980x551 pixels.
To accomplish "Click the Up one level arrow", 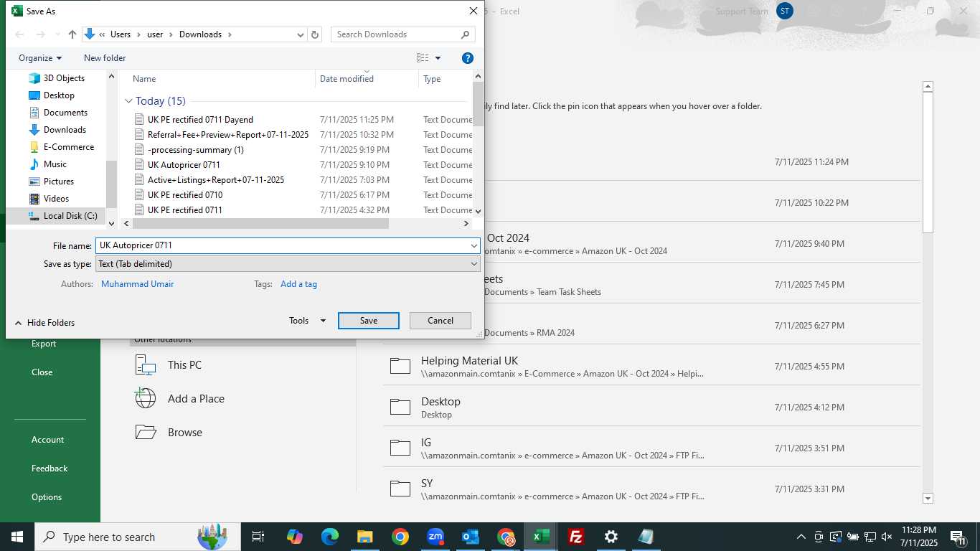I will (72, 34).
